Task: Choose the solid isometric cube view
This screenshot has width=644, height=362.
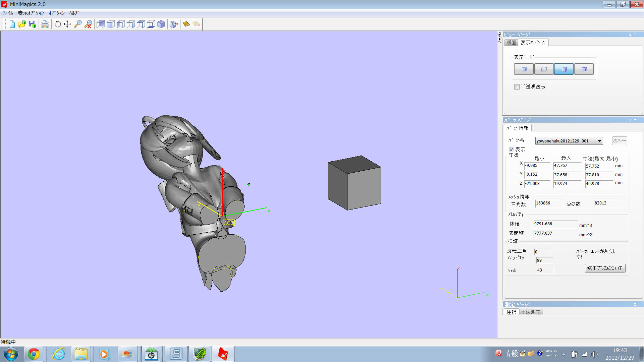Action: coord(161,24)
